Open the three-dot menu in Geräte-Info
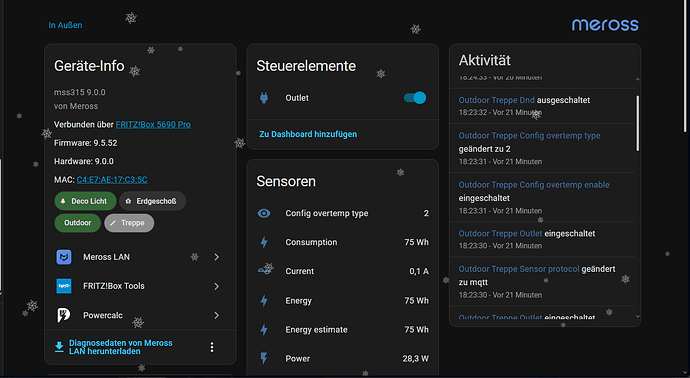This screenshot has height=378, width=690. point(212,347)
